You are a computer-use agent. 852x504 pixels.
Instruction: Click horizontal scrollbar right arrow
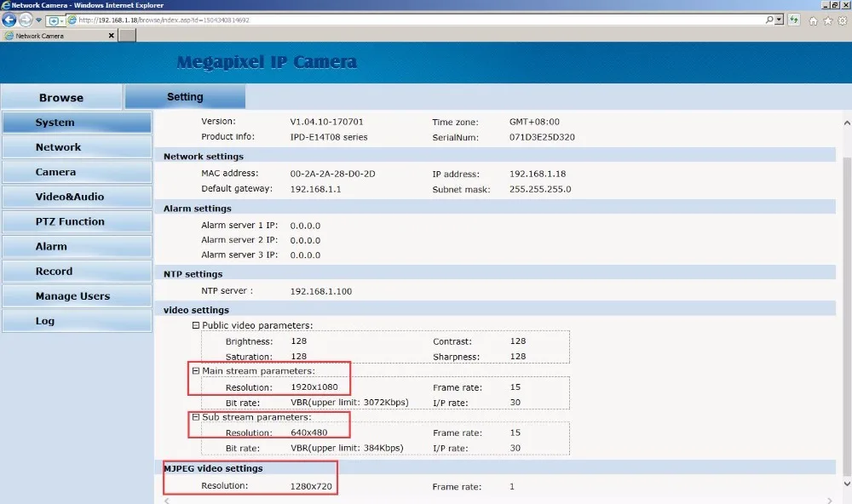[x=830, y=501]
